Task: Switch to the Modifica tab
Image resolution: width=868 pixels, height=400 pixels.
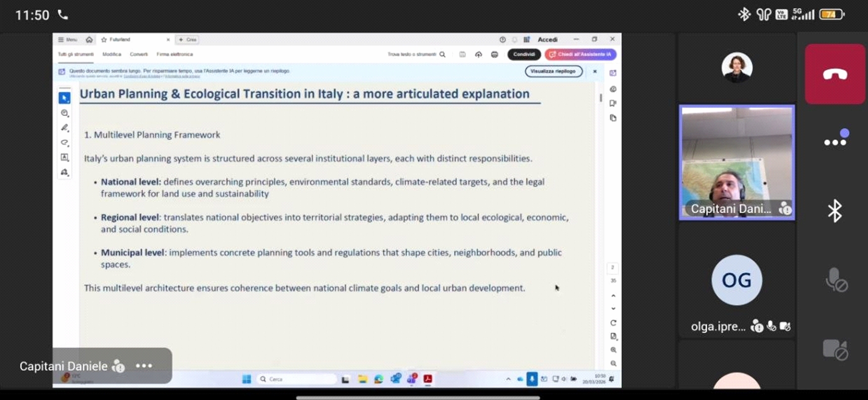Action: [112, 54]
